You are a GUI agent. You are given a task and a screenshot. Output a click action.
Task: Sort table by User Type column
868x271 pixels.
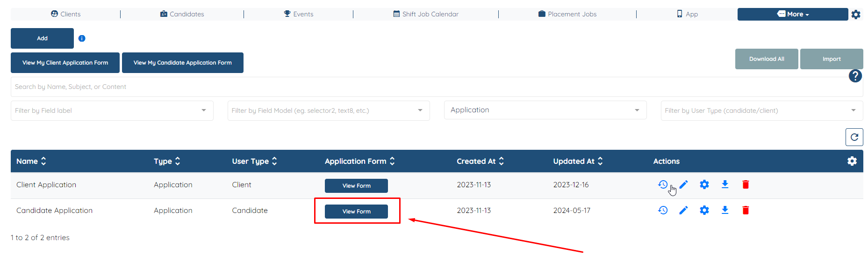point(255,161)
